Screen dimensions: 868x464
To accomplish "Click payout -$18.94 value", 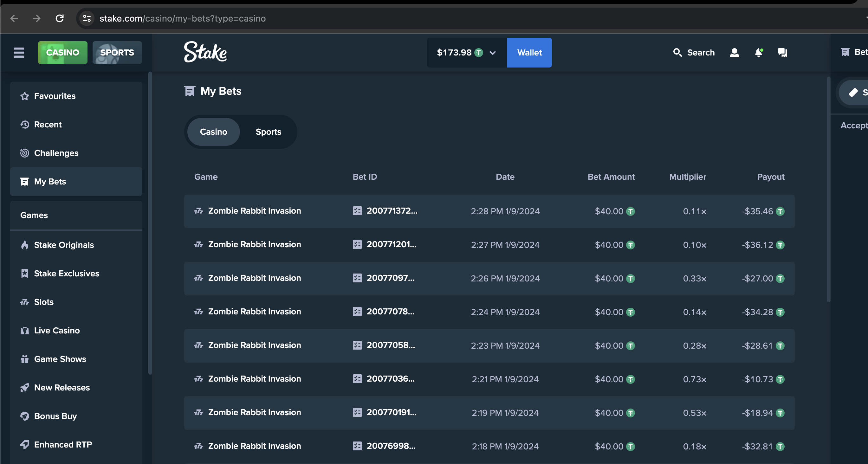I will [x=757, y=413].
